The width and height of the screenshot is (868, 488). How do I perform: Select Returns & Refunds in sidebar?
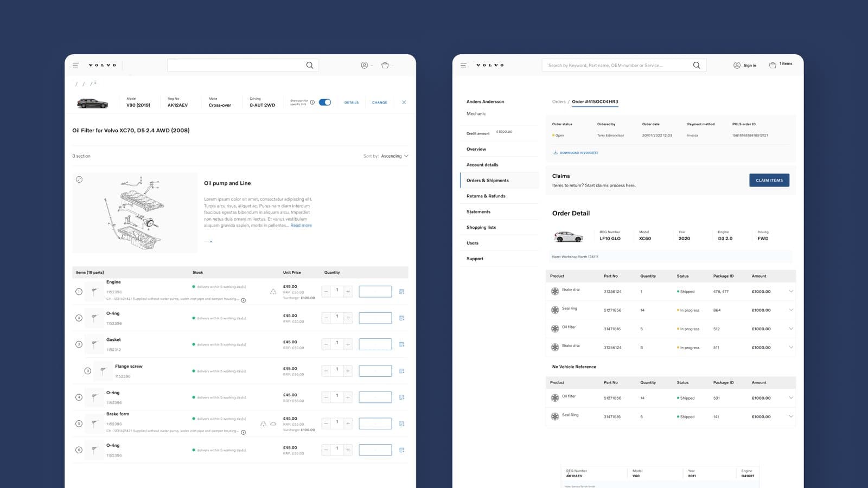486,196
